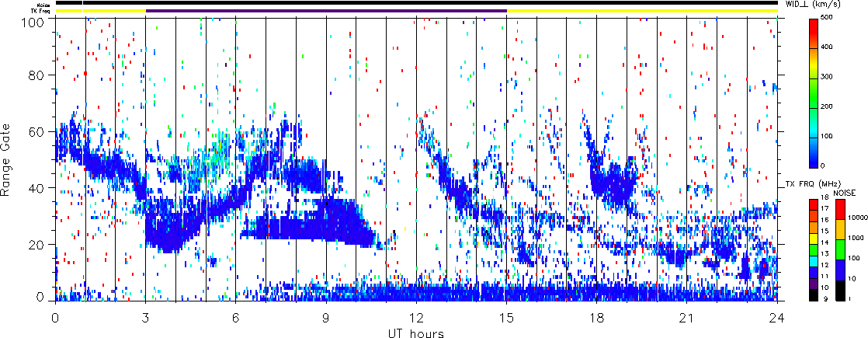
Task: Click the "18" UT hour x-axis label
Action: pos(597,319)
